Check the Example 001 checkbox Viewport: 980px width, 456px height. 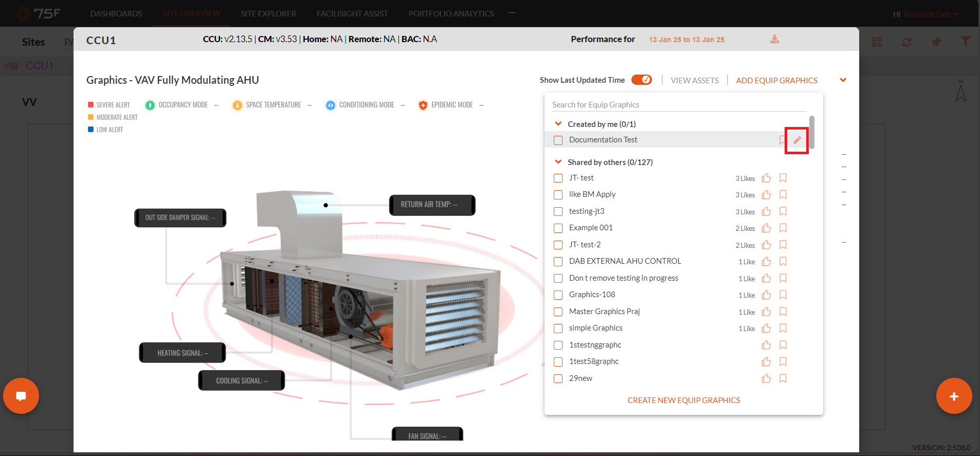coord(558,228)
